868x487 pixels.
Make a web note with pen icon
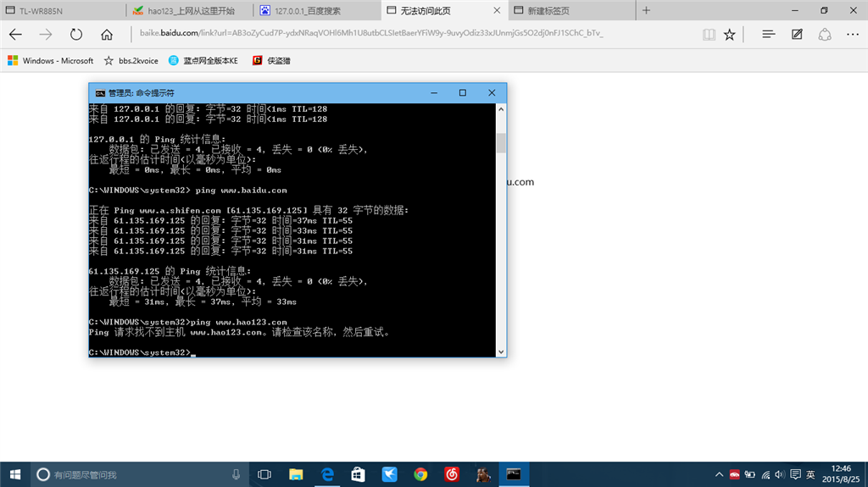[797, 35]
